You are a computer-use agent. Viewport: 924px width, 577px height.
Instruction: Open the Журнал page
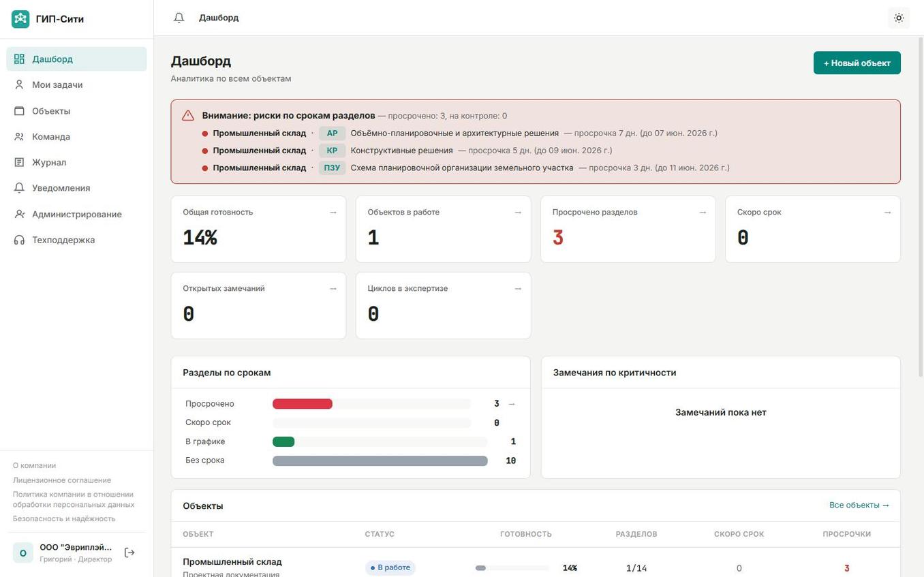pos(76,162)
